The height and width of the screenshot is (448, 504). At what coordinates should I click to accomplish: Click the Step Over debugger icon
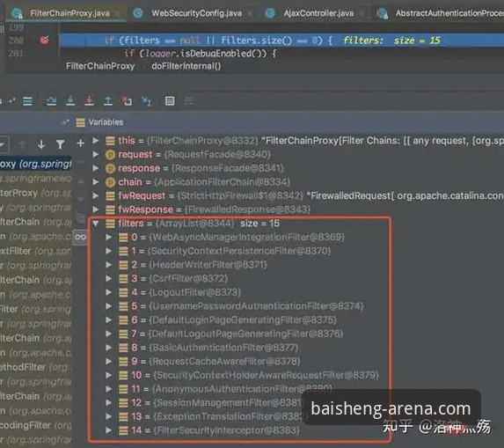[x=51, y=101]
